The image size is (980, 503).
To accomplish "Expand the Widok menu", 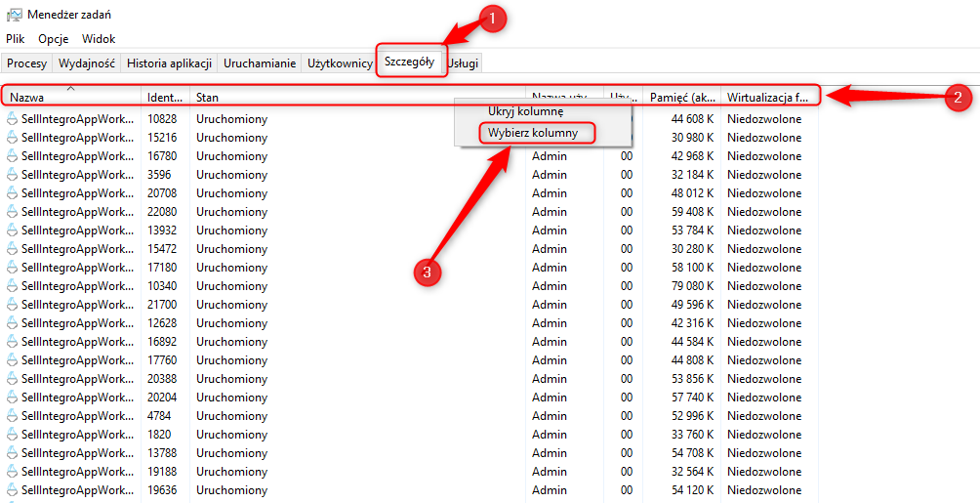I will coord(99,39).
